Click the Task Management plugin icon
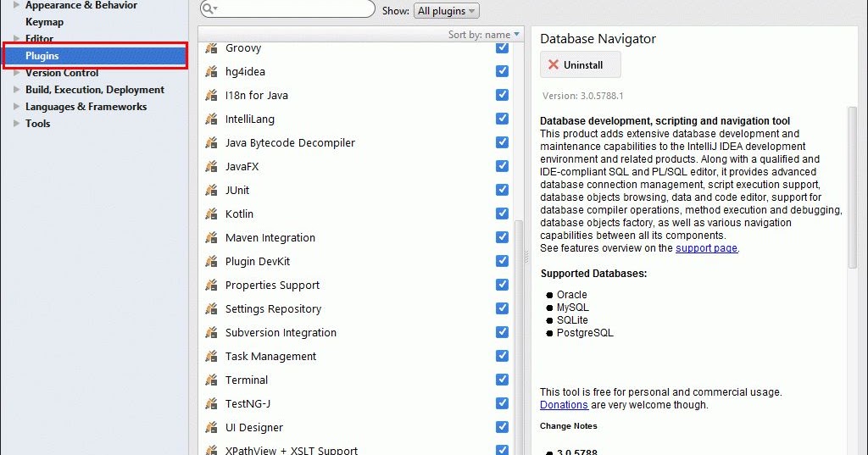Screen dimensions: 868x455 coord(211,357)
